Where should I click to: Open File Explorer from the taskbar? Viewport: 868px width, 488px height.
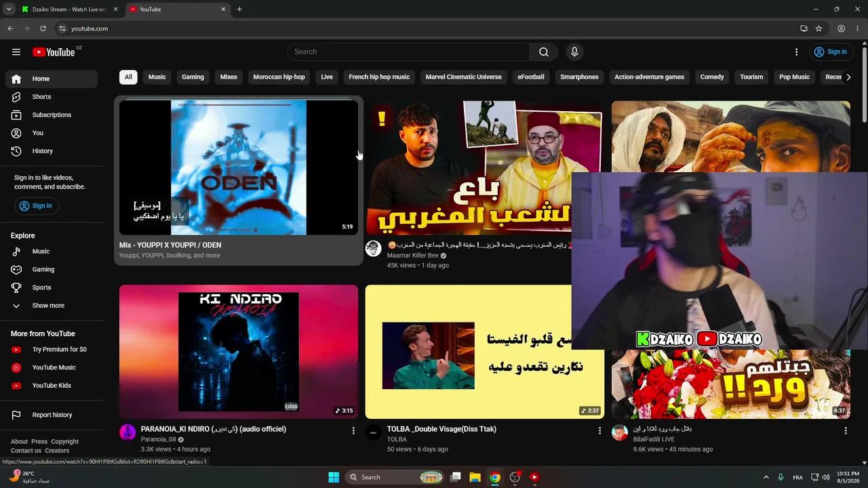(475, 477)
